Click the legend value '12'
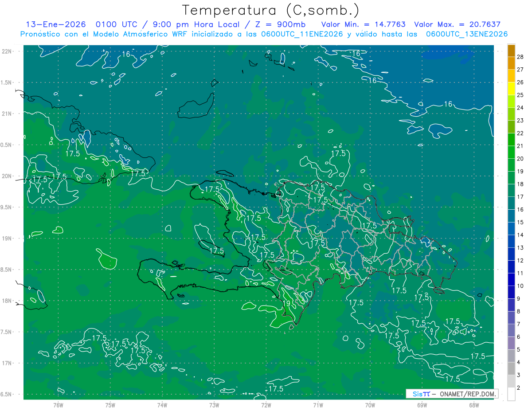532x411 pixels. point(520,261)
